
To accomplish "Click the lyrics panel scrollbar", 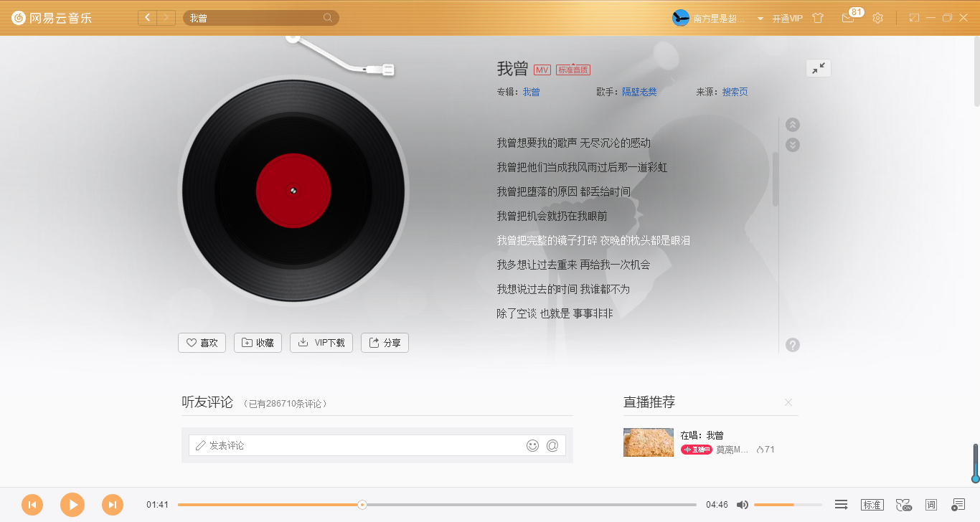I will (x=776, y=179).
